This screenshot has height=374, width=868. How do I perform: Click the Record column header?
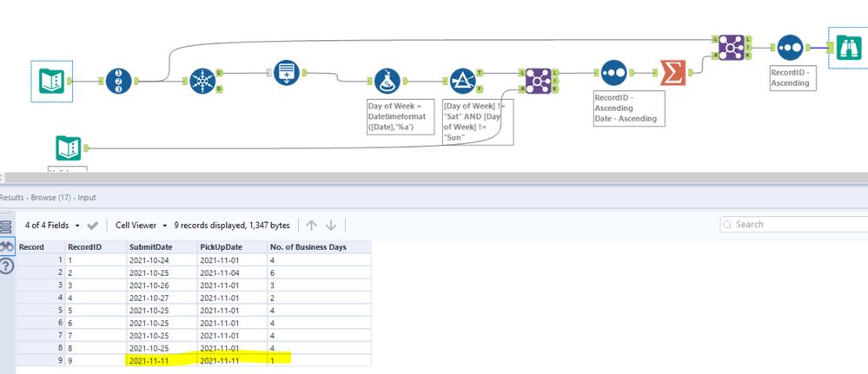[x=41, y=246]
